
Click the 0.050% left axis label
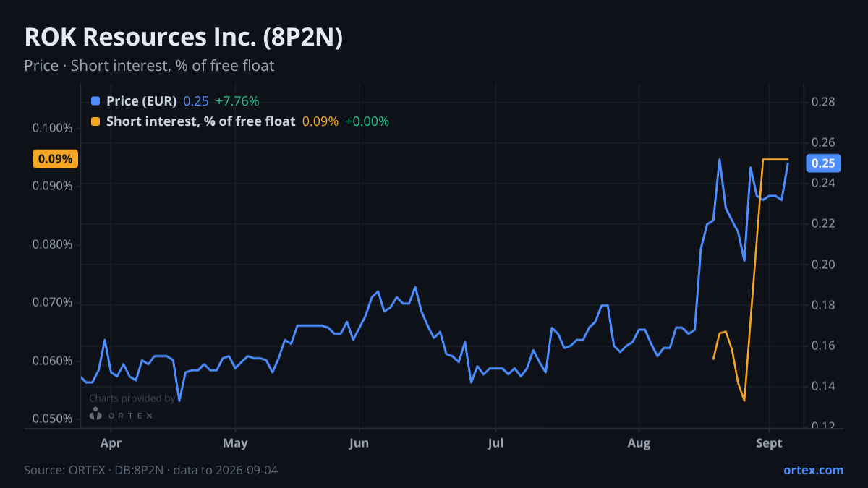[x=53, y=419]
